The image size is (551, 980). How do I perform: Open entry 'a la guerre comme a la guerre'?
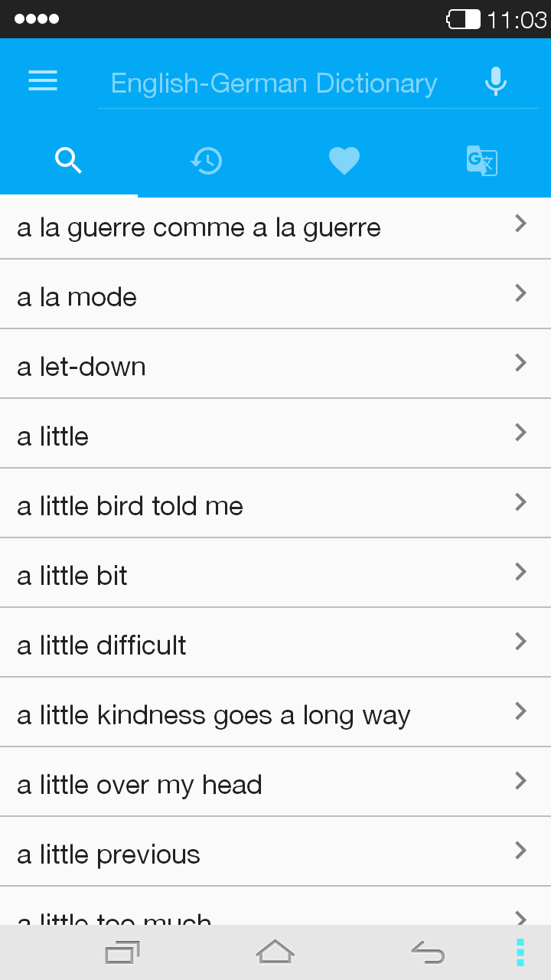[x=199, y=227]
